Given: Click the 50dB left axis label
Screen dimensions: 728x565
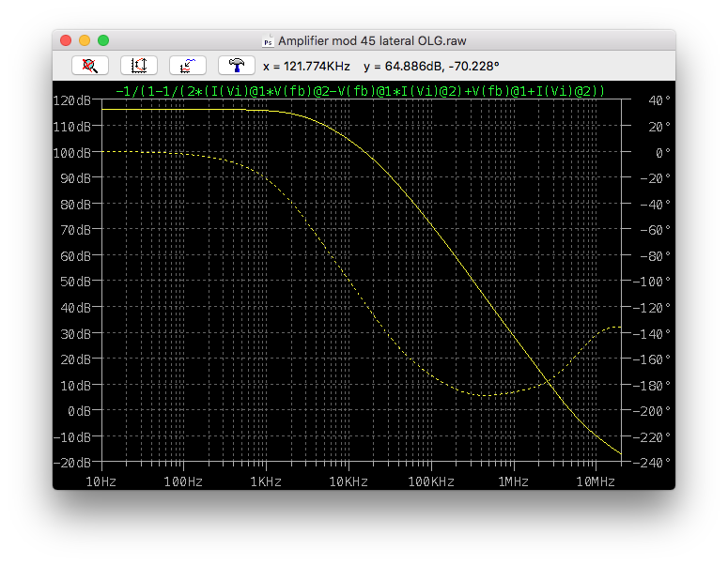Looking at the screenshot, I should tap(76, 282).
